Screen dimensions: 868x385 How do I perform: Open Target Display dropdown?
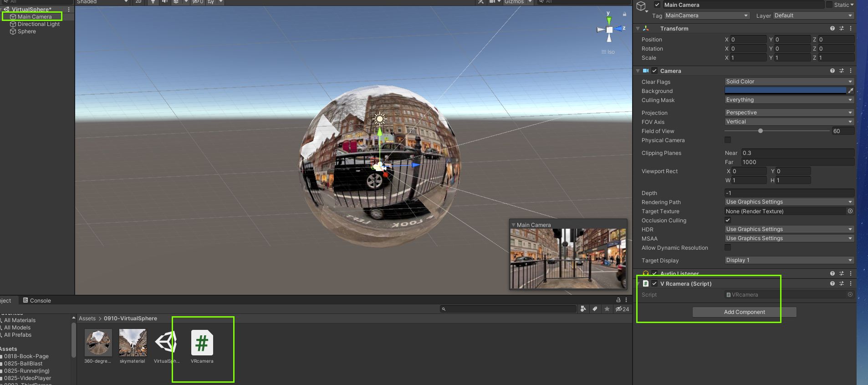789,260
